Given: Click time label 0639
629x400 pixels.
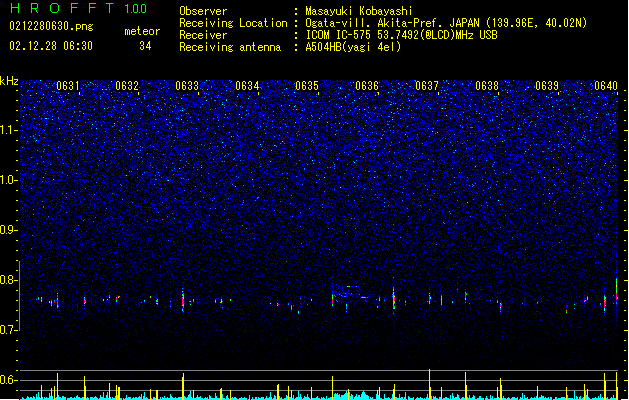Looking at the screenshot, I should tap(547, 86).
